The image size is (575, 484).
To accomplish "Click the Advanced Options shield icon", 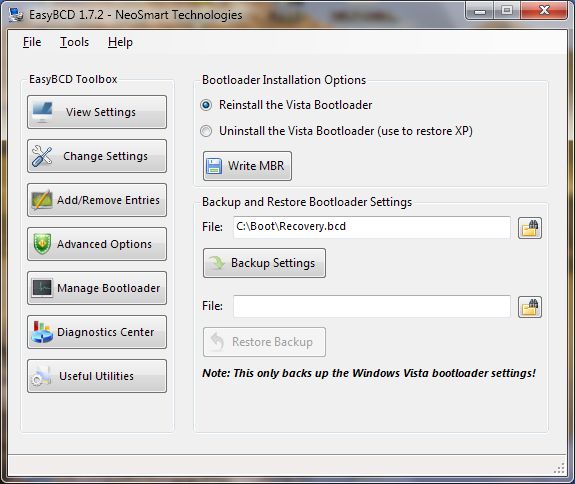I will coord(42,244).
